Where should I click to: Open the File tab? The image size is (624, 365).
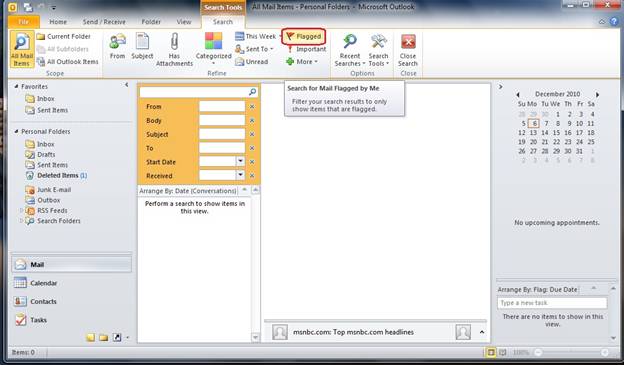[23, 22]
